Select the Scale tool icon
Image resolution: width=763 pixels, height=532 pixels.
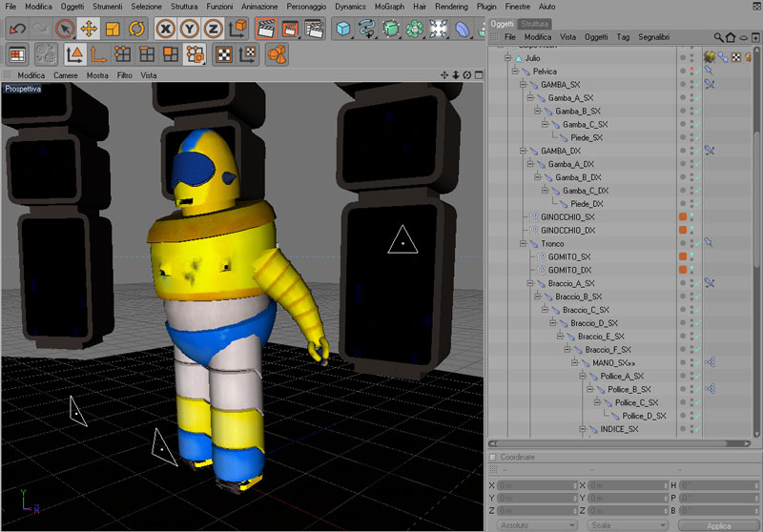[x=113, y=29]
